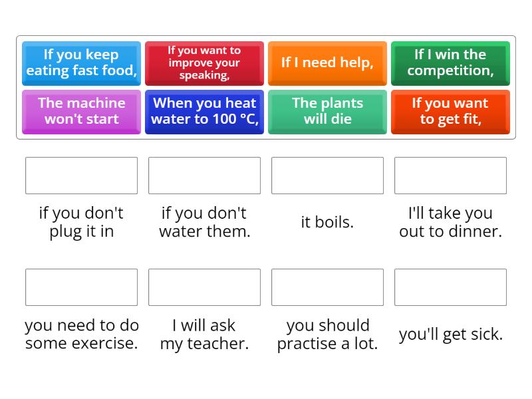Screen dimensions: 532x399
Task: Click the 'you'll get sick.' answer text
Action: [x=450, y=334]
